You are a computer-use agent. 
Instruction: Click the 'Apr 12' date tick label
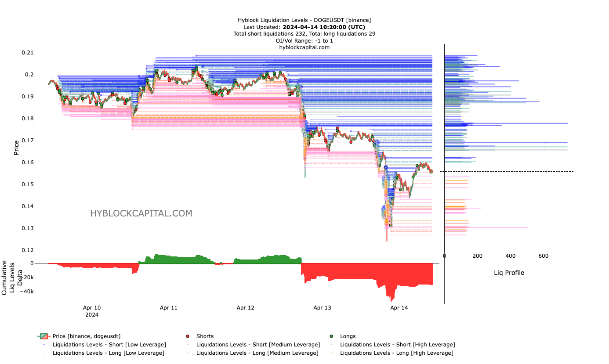pos(246,308)
